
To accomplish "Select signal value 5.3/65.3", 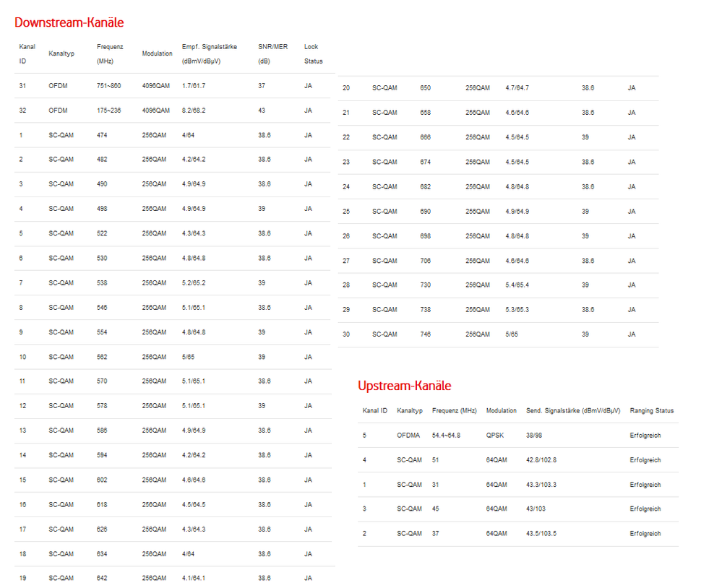I will click(517, 310).
